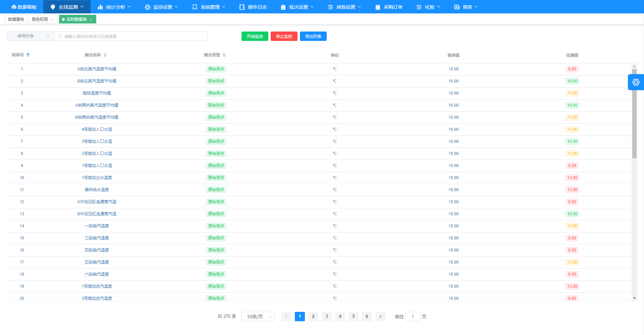This screenshot has width=644, height=335.
Task: Click the 导出列表 export button
Action: tap(313, 36)
